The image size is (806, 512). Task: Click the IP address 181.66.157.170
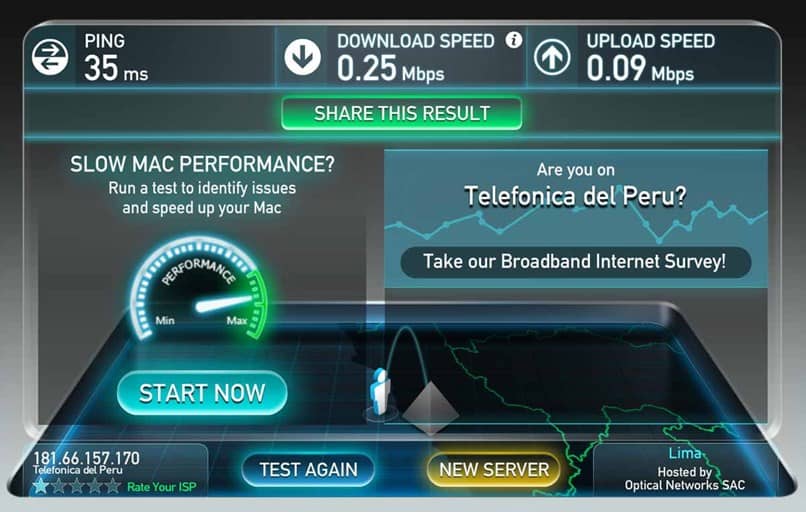click(86, 458)
